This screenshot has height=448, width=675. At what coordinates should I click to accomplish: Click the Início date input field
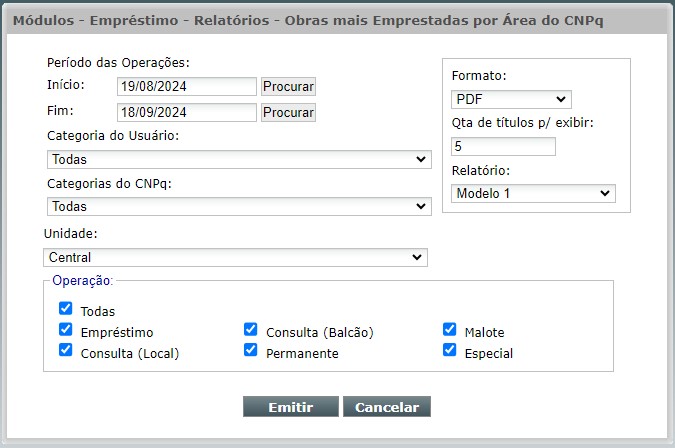pos(187,87)
